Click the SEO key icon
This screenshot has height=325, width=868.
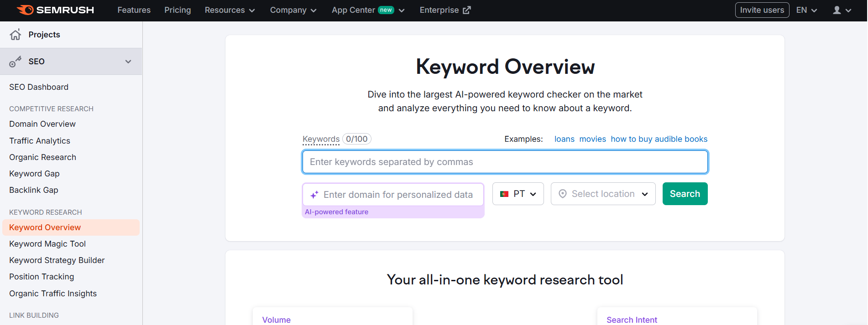coord(16,62)
